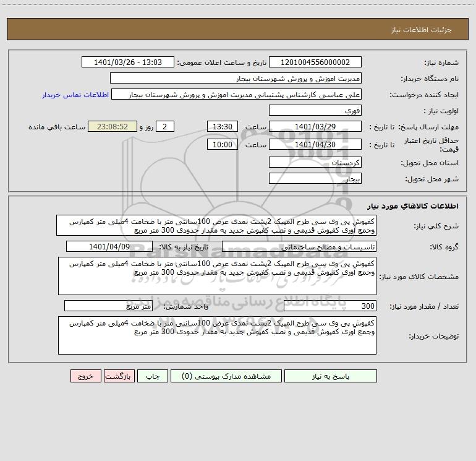Click price validity date 1401/04/30
Image resolution: width=476 pixels, height=461 pixels.
pos(315,144)
